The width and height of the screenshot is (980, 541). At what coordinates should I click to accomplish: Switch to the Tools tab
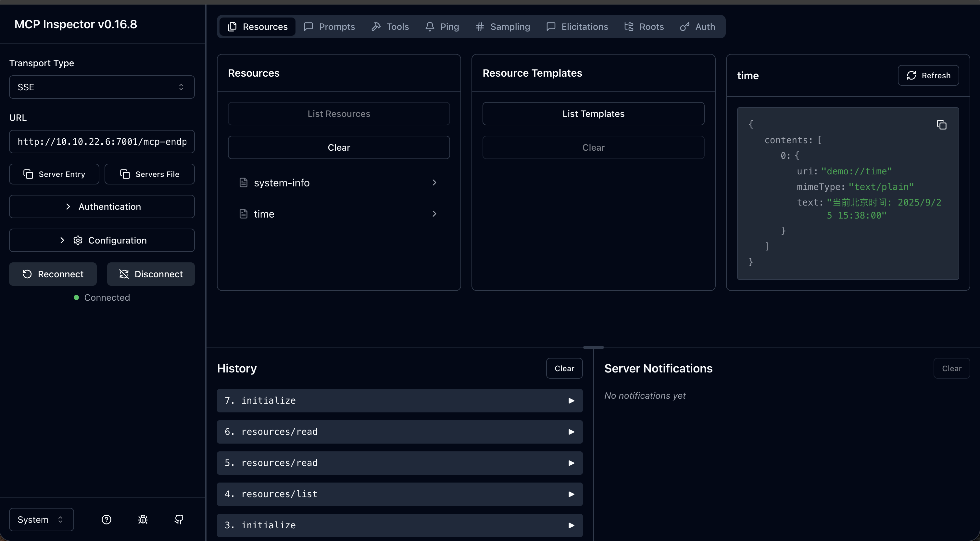tap(390, 27)
